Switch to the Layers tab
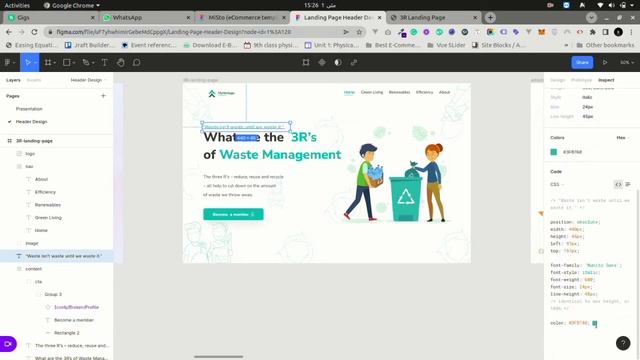The image size is (640, 360). coord(13,80)
